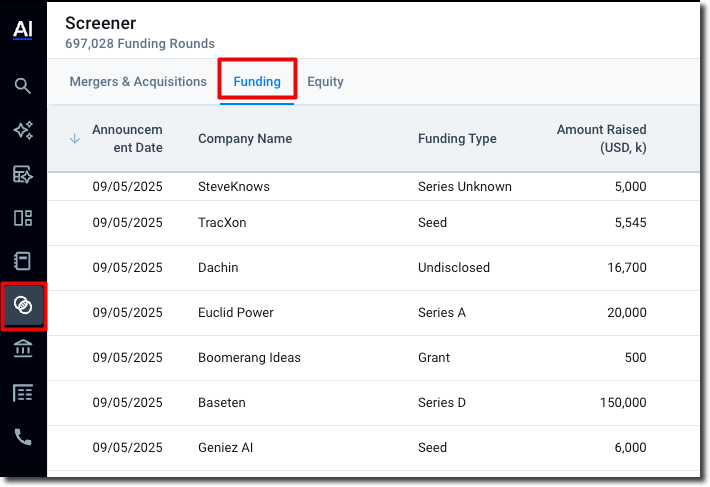The width and height of the screenshot is (710, 487).
Task: Click the list-with-sparkle sidebar icon
Action: (x=23, y=174)
